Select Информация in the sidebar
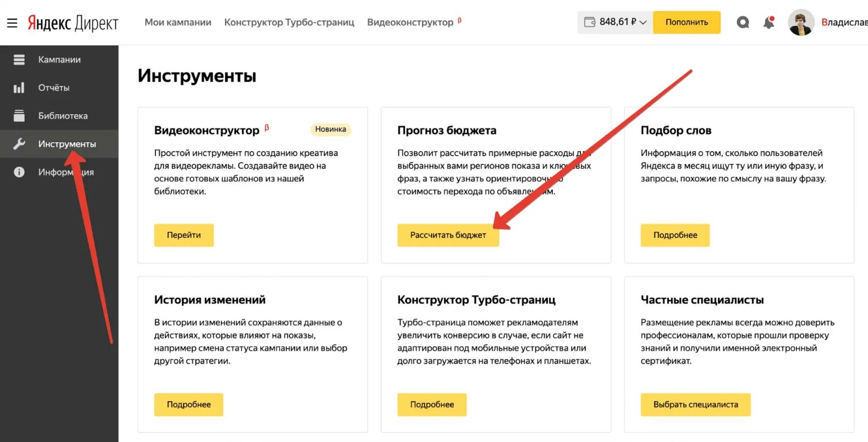The image size is (868, 442). point(59,172)
